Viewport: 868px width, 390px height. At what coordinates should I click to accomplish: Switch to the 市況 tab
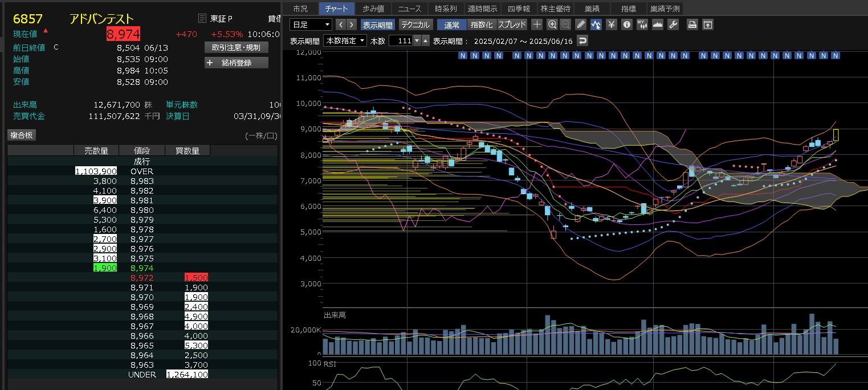coord(300,9)
